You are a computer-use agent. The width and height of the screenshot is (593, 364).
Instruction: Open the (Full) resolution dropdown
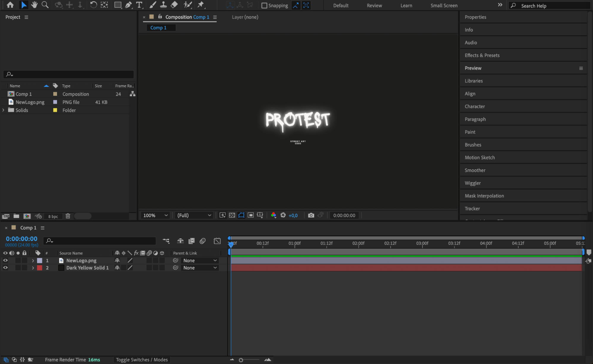194,215
